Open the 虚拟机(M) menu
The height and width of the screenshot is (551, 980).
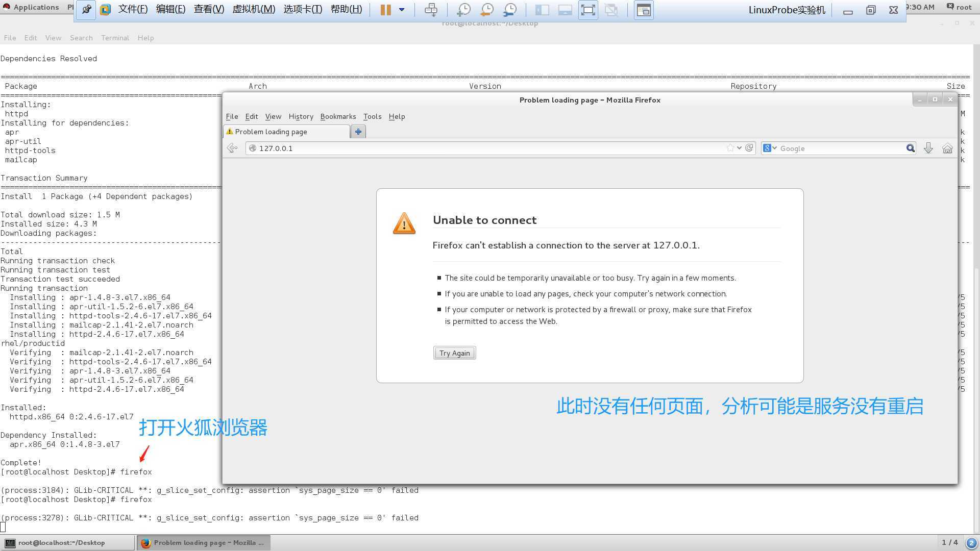pyautogui.click(x=254, y=10)
